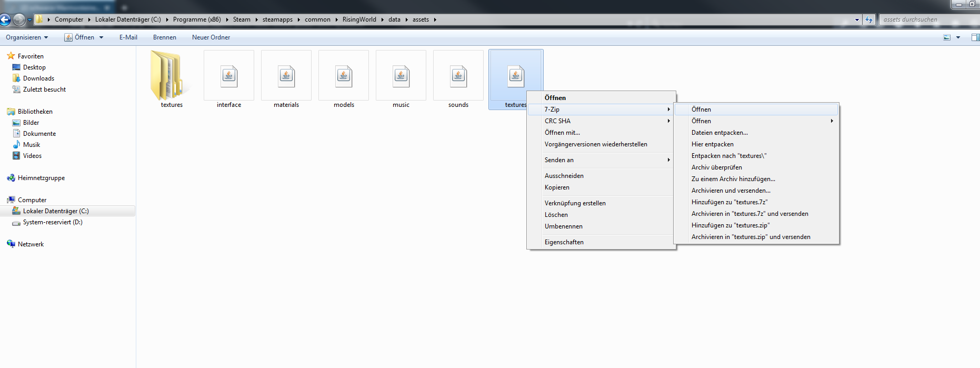Screen dimensions: 980x368
Task: Select the sounds jar file icon
Action: pos(458,76)
